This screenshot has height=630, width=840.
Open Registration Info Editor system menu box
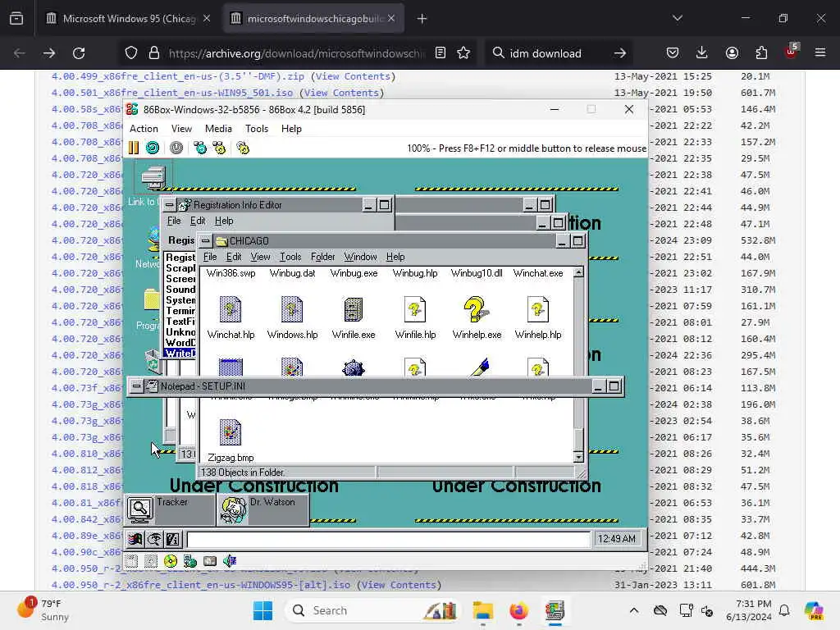click(x=169, y=204)
